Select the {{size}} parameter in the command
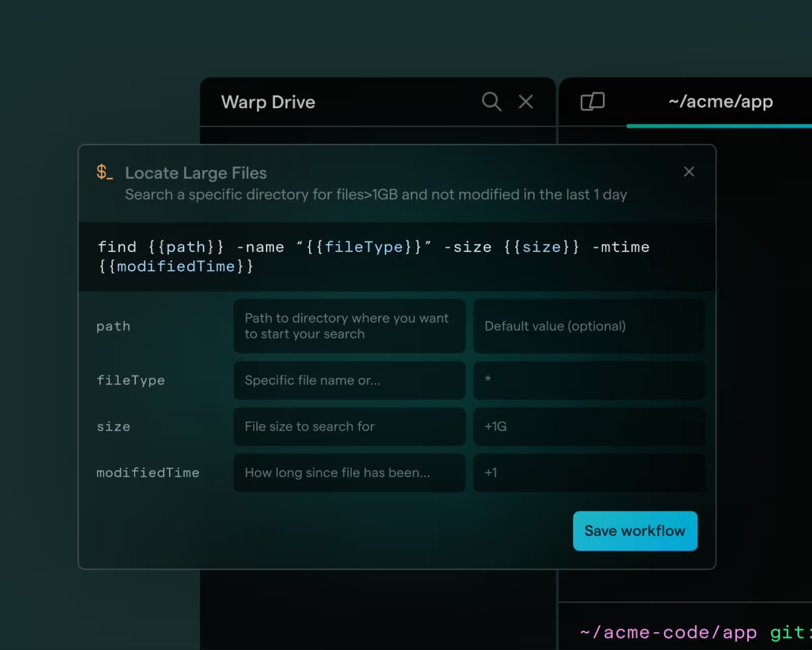812x650 pixels. [540, 247]
